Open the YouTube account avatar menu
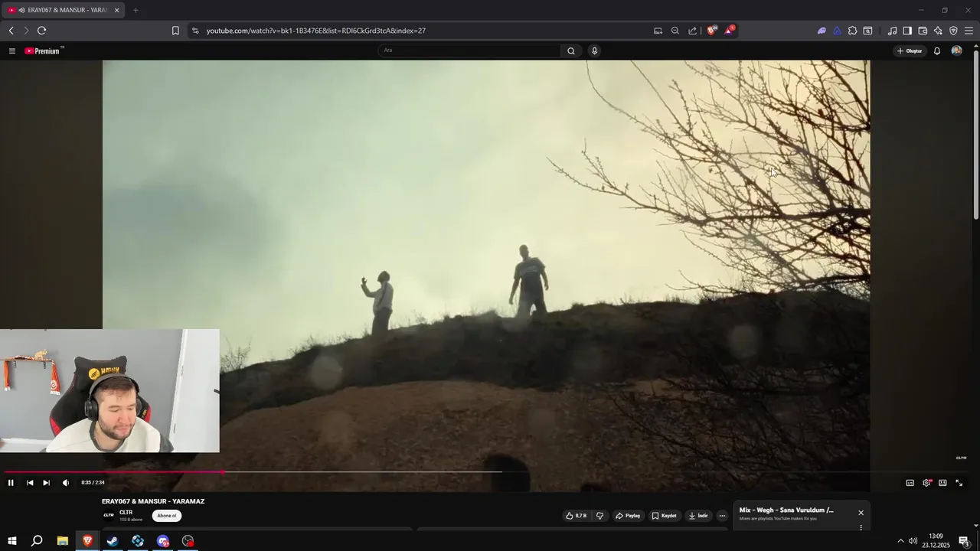Viewport: 980px width, 551px height. 956,51
